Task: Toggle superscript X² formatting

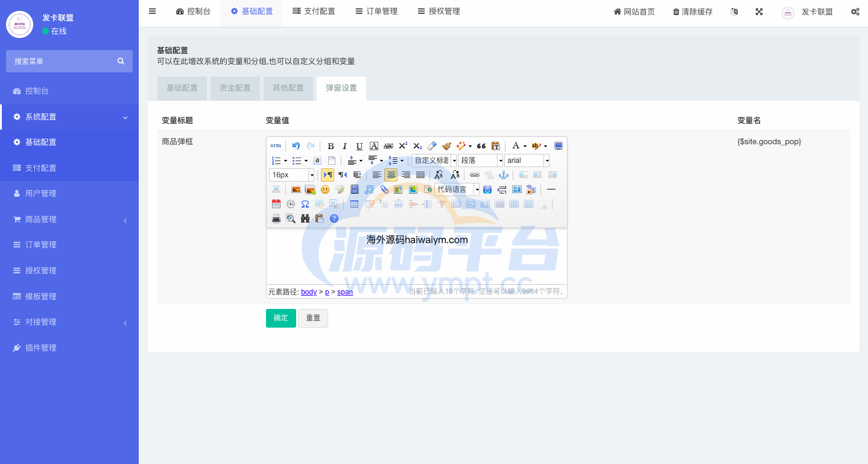Action: tap(403, 146)
